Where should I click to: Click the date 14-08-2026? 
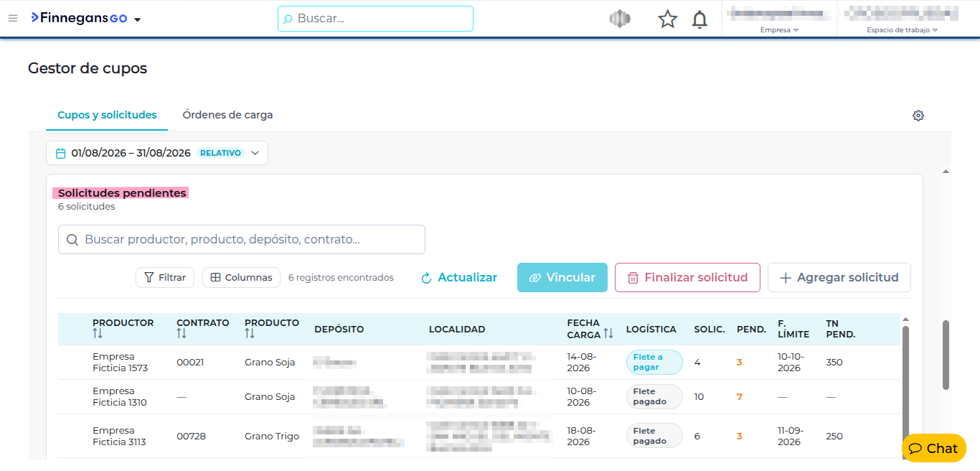[x=581, y=363]
